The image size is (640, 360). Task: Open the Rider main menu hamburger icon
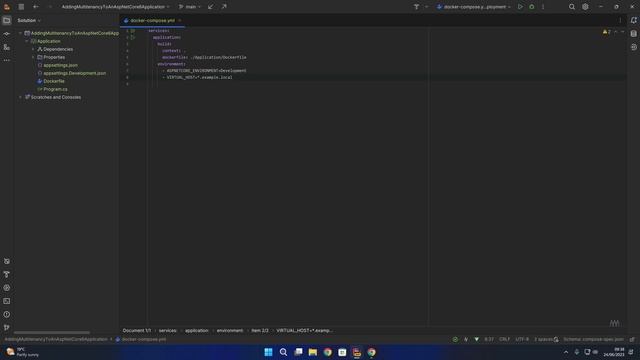click(x=21, y=7)
